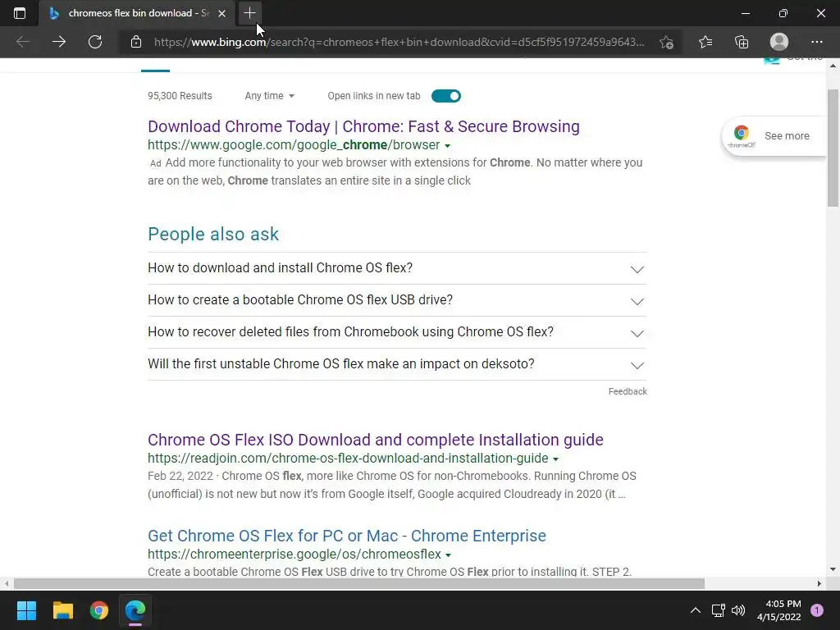Open volume control tray icon
The width and height of the screenshot is (840, 630).
coord(738,610)
